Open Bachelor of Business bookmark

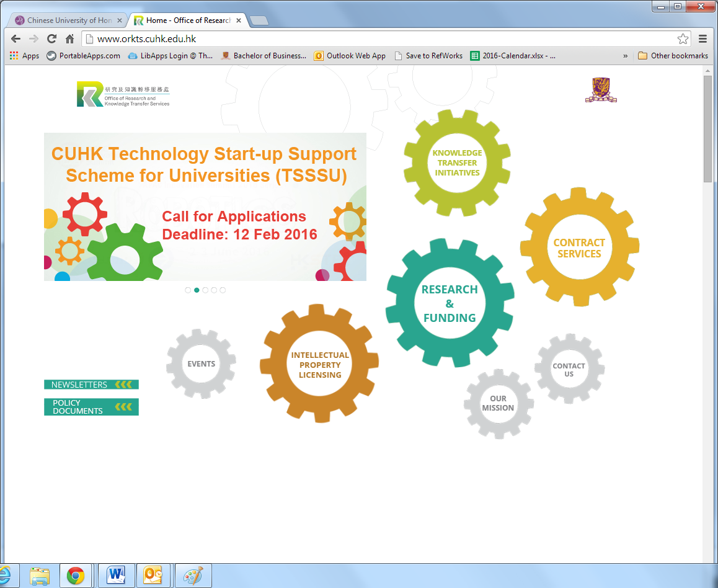click(x=264, y=56)
